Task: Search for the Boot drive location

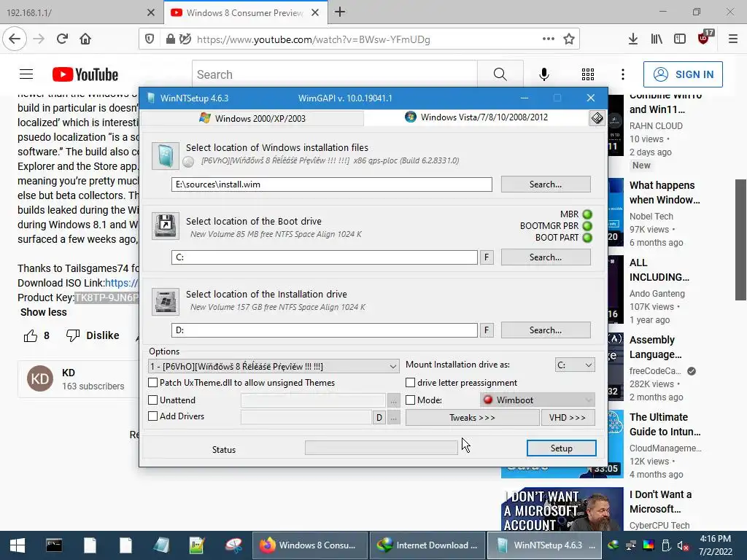Action: coord(546,257)
